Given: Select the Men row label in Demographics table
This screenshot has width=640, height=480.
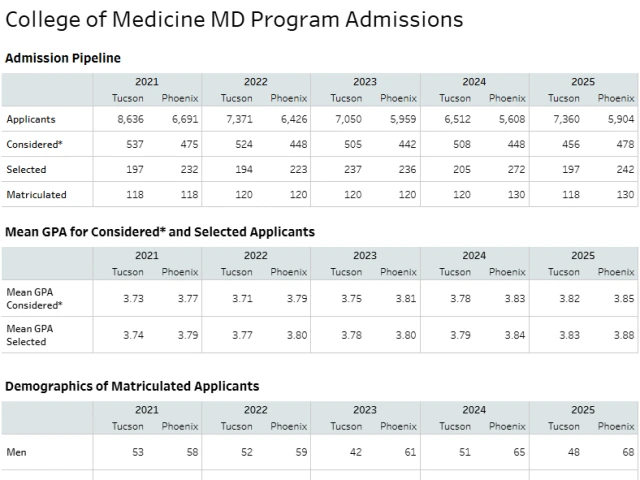Looking at the screenshot, I should (x=17, y=452).
